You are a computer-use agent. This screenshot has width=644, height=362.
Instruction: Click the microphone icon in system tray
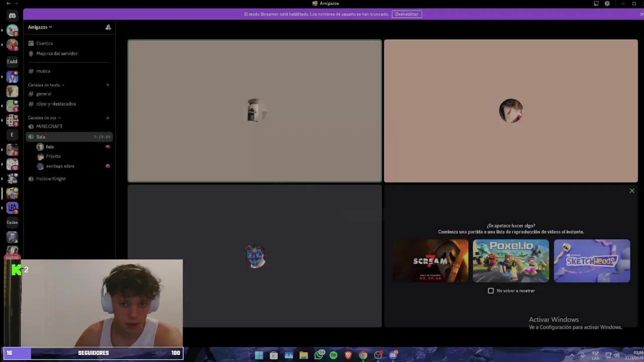pos(583,355)
